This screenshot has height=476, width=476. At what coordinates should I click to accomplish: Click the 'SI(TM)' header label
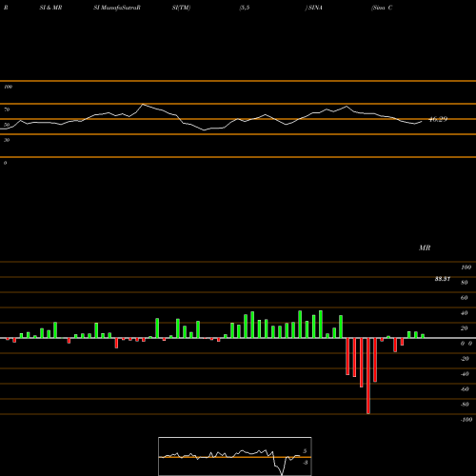[x=181, y=8]
